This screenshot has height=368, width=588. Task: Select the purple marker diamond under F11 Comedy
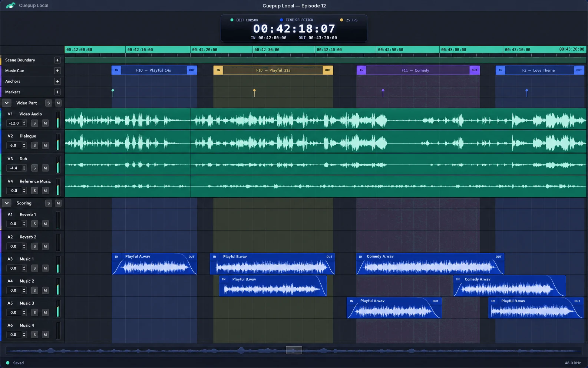click(383, 90)
